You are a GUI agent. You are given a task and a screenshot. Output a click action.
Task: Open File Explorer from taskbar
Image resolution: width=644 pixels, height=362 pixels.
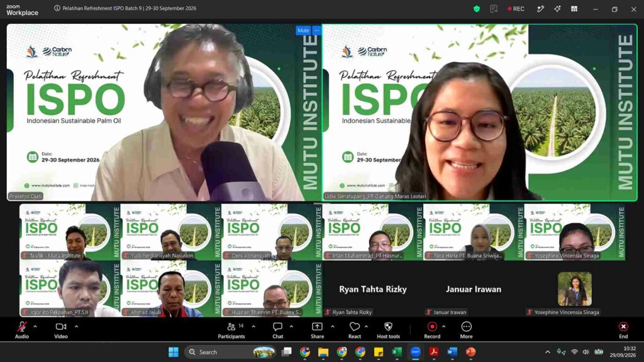(x=323, y=352)
